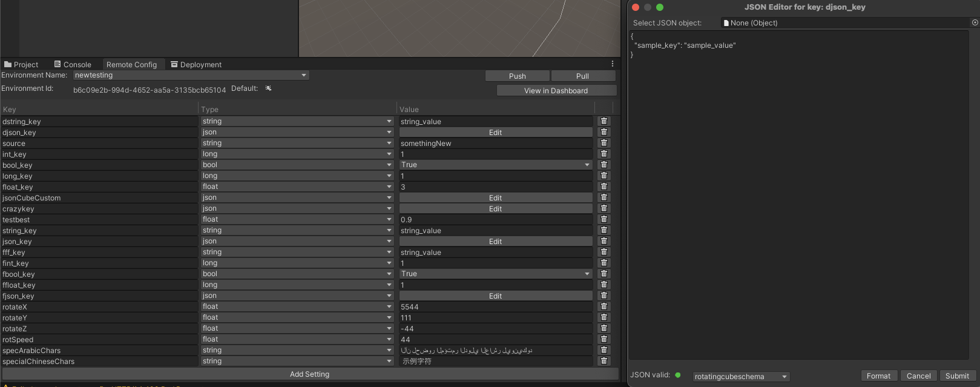Remove the specArabicChars setting with trash icon
The width and height of the screenshot is (980, 387).
click(603, 350)
